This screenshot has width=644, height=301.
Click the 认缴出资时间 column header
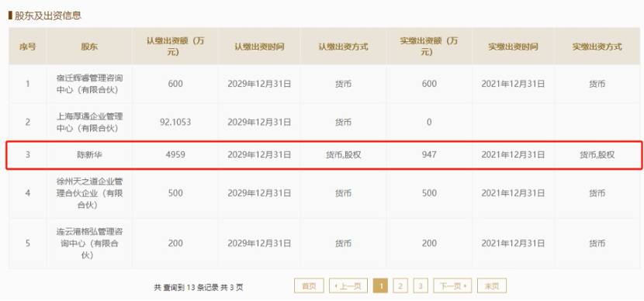click(259, 47)
